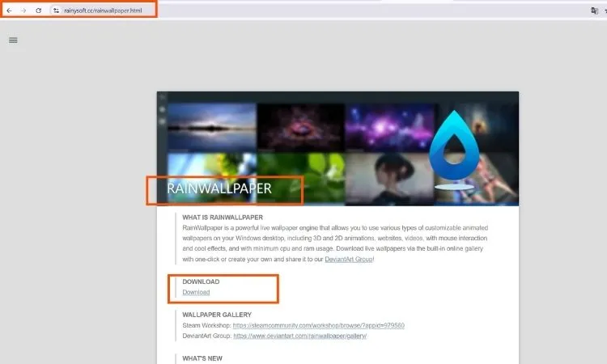Click the Download link under DOWNLOAD

click(196, 292)
